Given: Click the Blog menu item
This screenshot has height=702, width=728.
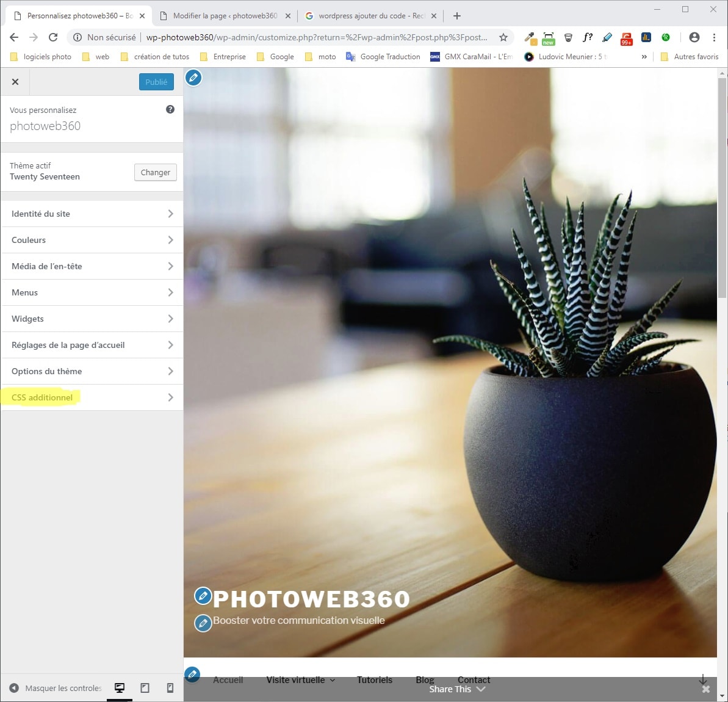Looking at the screenshot, I should (x=425, y=679).
